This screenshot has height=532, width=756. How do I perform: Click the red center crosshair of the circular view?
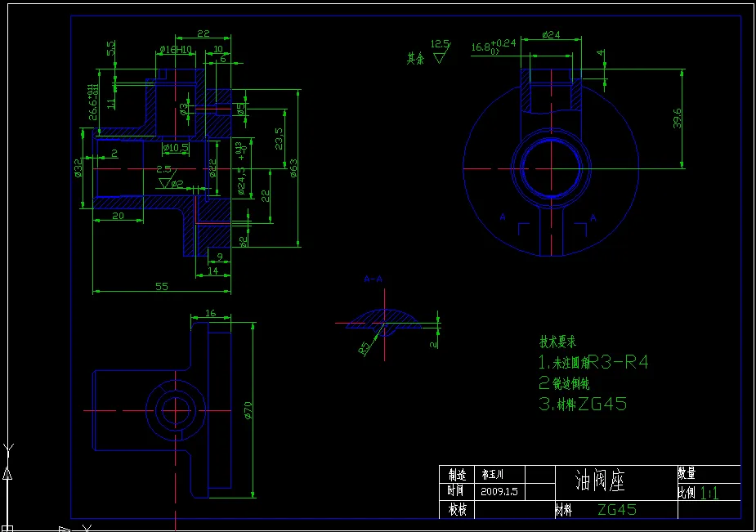[x=549, y=170]
